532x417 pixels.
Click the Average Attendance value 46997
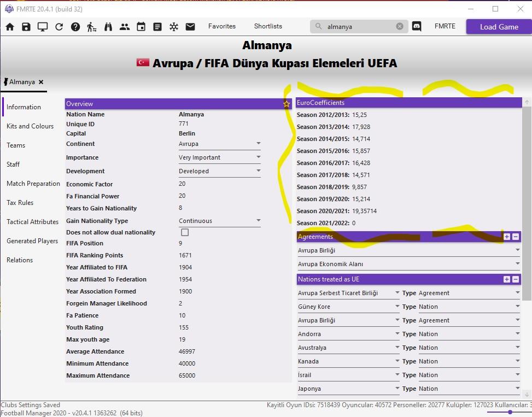[x=187, y=351]
